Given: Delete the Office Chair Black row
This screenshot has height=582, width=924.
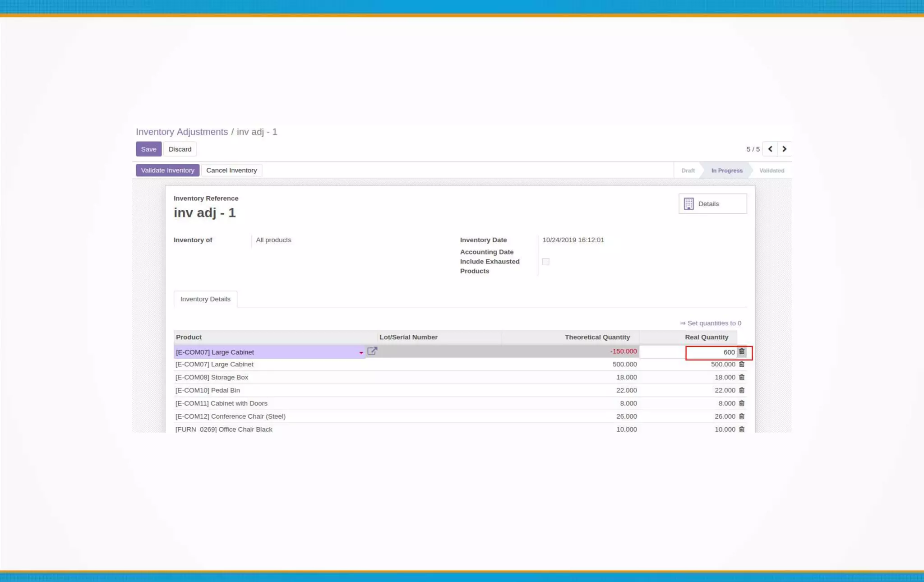Looking at the screenshot, I should tap(742, 429).
